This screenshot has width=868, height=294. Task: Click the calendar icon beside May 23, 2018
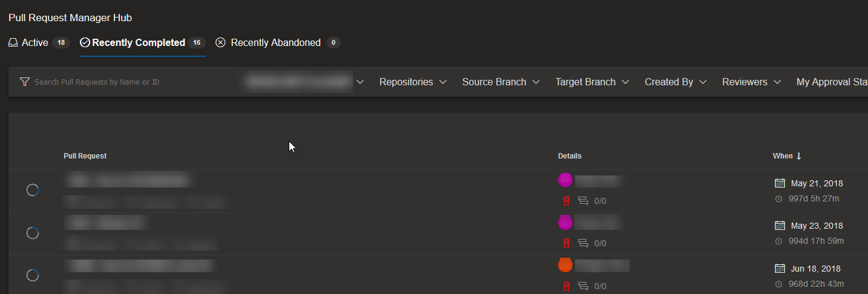pyautogui.click(x=780, y=226)
